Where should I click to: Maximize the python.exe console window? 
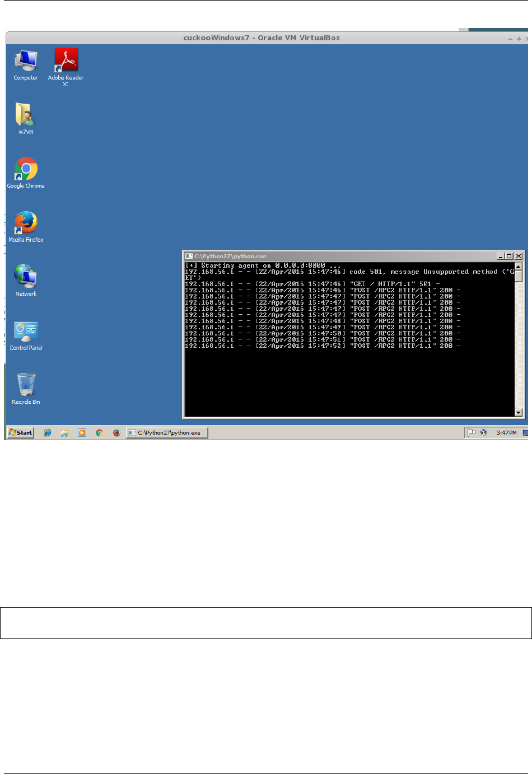coord(509,256)
